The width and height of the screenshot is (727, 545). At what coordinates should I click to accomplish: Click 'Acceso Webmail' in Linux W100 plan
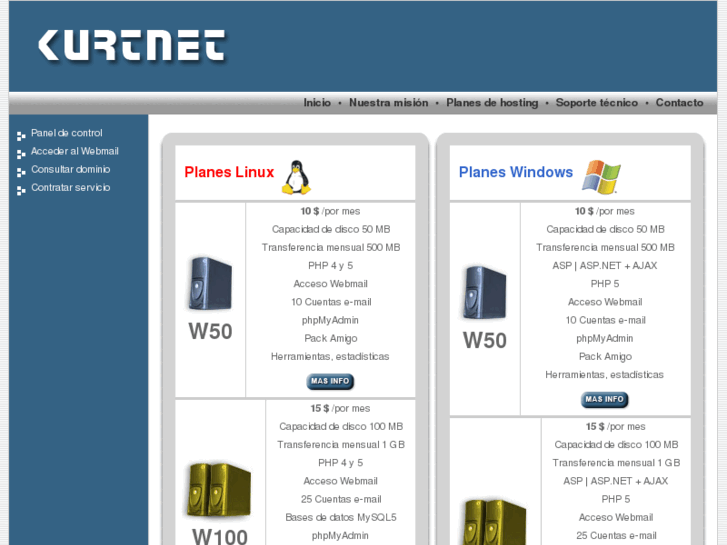340,481
